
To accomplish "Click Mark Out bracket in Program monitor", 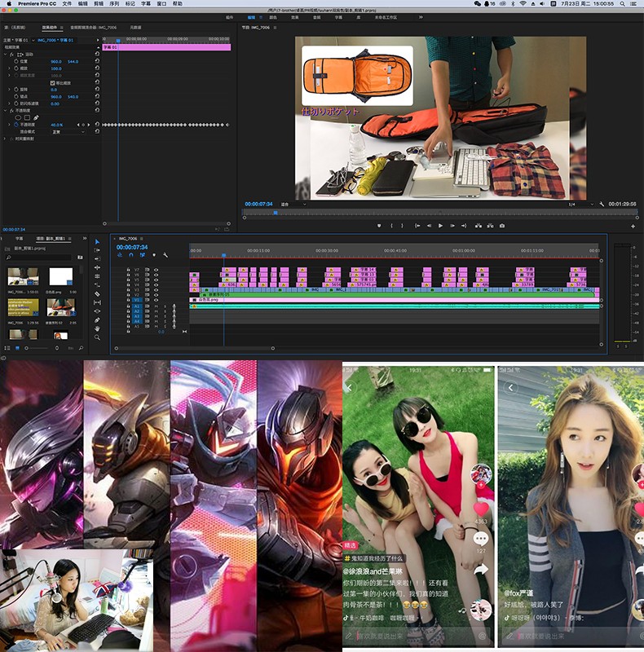I will tap(402, 226).
